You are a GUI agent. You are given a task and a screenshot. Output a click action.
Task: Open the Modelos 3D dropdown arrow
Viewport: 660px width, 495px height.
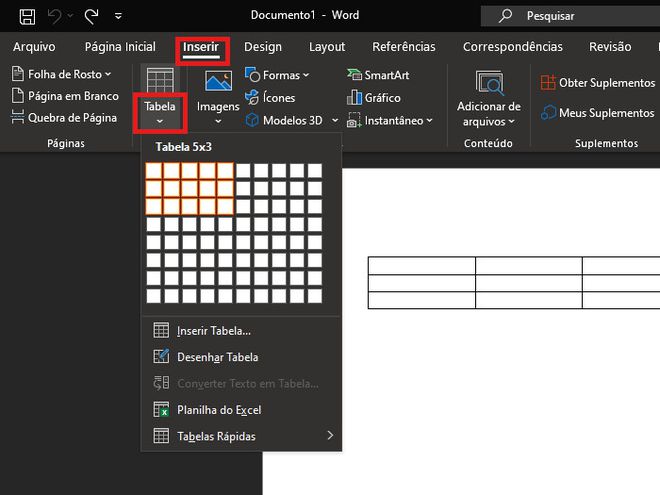(335, 120)
